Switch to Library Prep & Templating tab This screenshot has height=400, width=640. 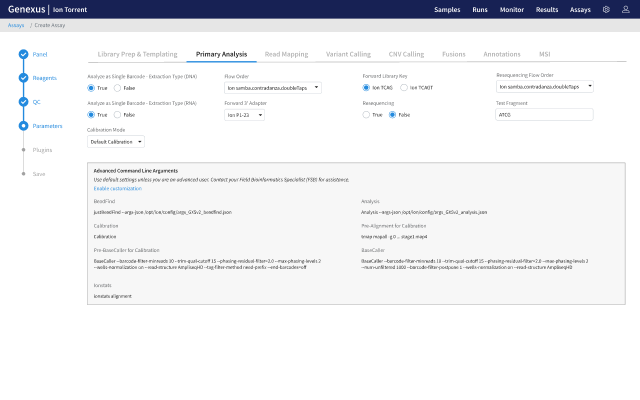click(x=138, y=54)
